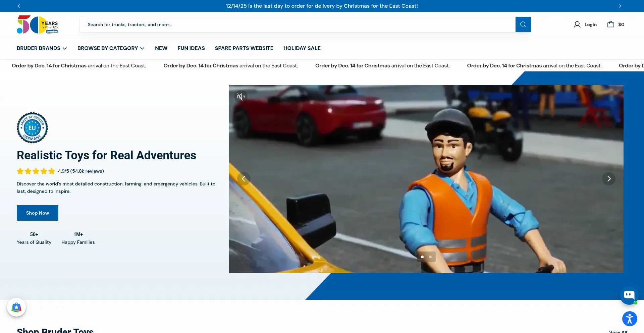Expand the Browse by Category menu
644x333 pixels.
pos(111,48)
